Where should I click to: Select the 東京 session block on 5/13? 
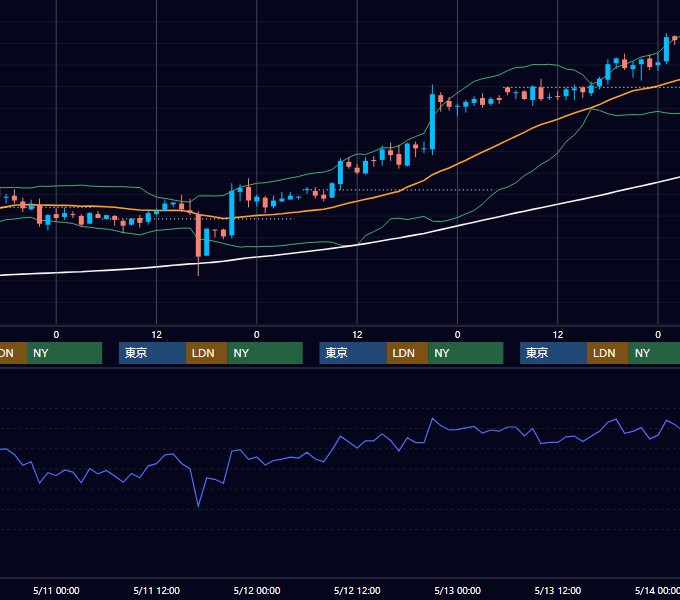coord(553,353)
